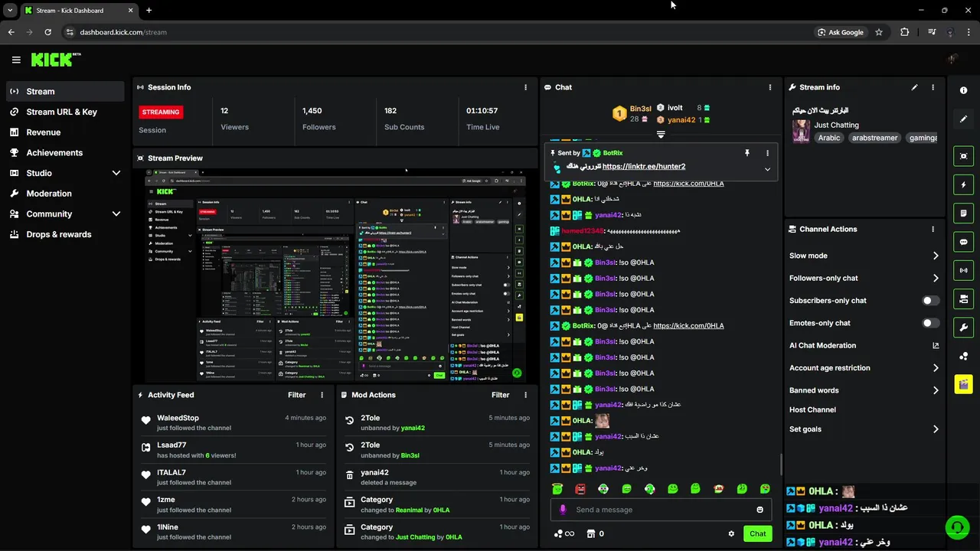The height and width of the screenshot is (551, 980).
Task: Click the pinned message pin icon
Action: pyautogui.click(x=747, y=153)
